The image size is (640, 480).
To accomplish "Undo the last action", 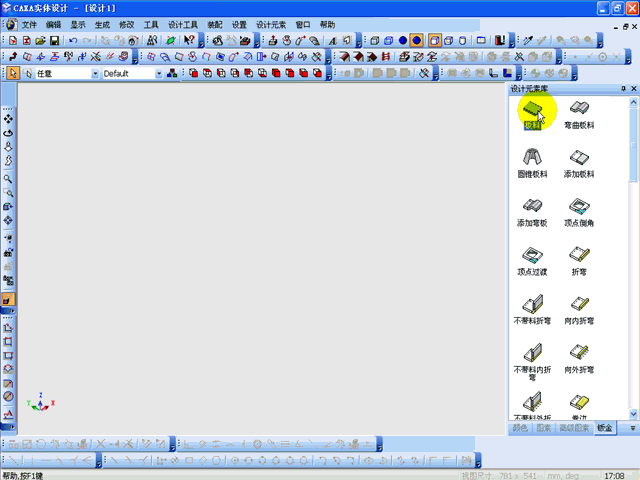I will point(73,40).
